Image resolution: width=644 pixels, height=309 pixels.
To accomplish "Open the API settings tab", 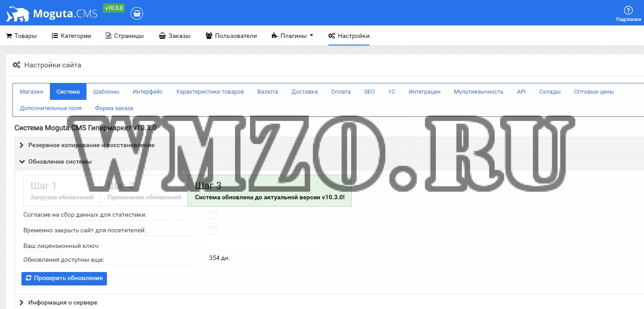I will [x=521, y=91].
